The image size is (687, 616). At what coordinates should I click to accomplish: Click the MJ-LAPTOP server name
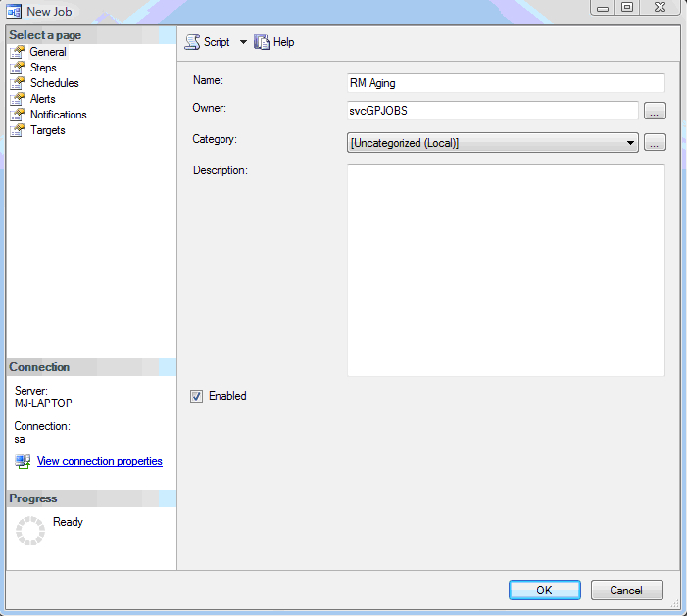tap(43, 403)
